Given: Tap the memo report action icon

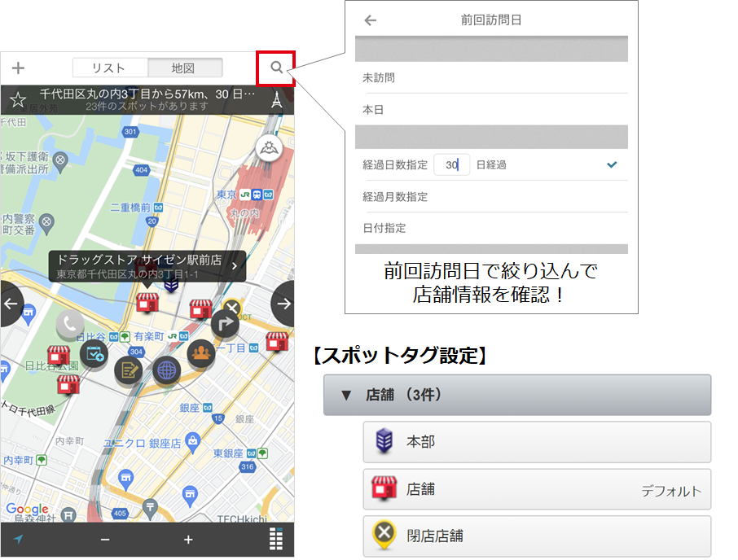Looking at the screenshot, I should 129,370.
